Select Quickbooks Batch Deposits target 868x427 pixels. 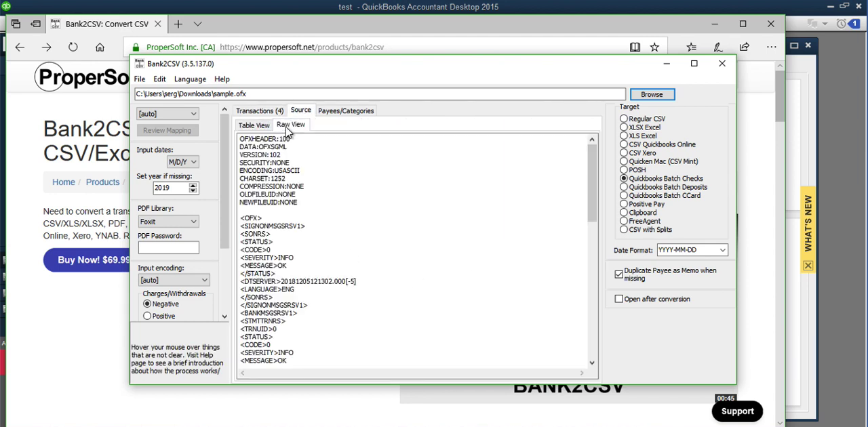[x=623, y=187]
